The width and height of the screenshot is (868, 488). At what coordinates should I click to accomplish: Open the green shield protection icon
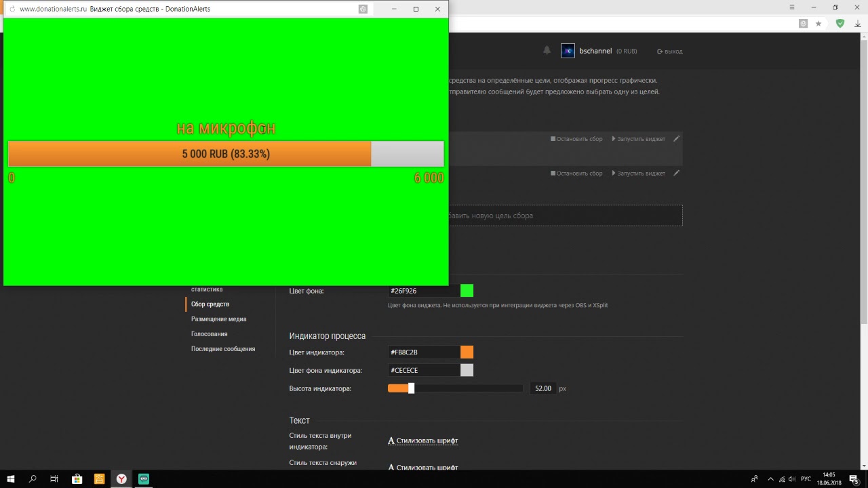[x=840, y=23]
